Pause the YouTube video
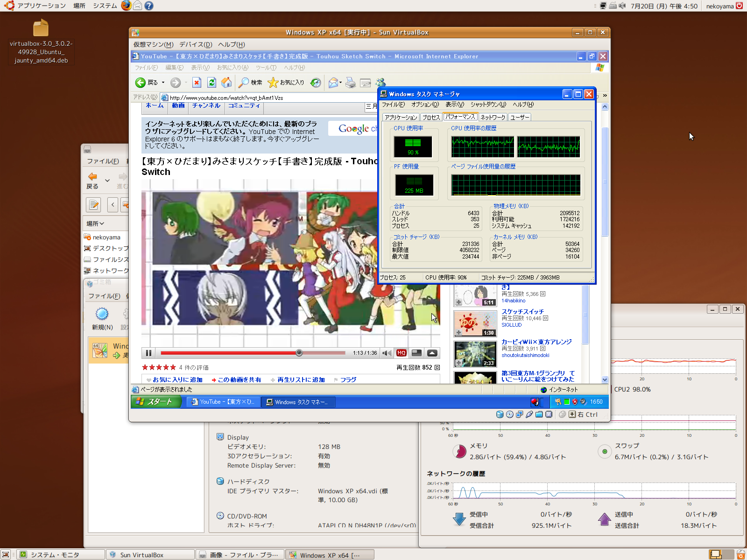 148,353
